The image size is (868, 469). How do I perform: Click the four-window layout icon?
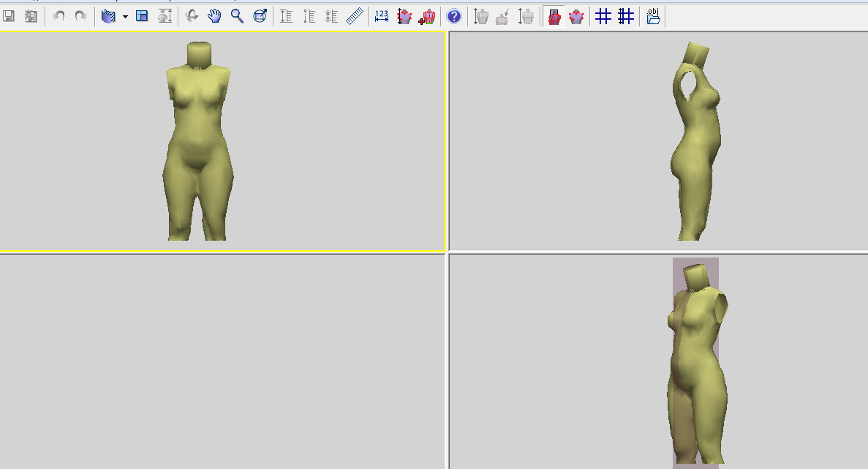(x=143, y=16)
